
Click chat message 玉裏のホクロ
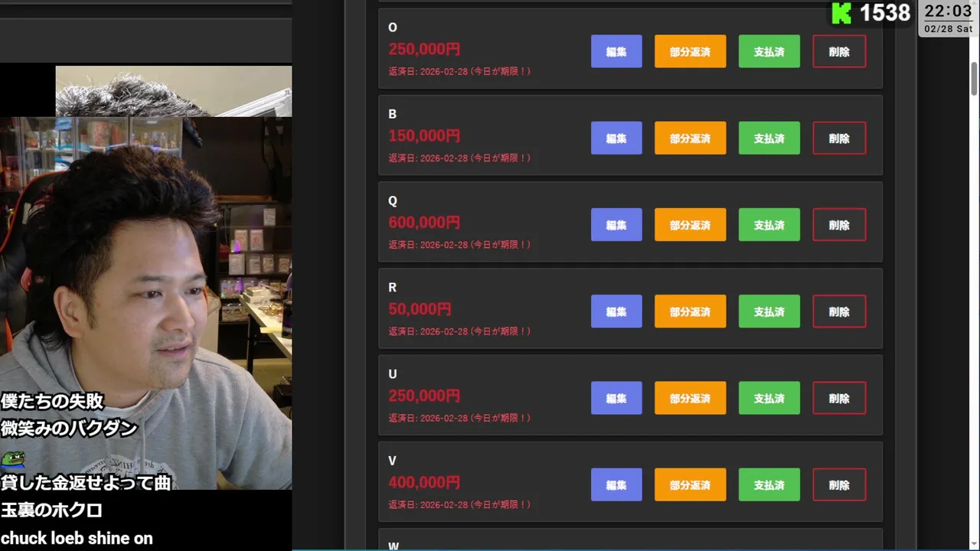[x=51, y=510]
